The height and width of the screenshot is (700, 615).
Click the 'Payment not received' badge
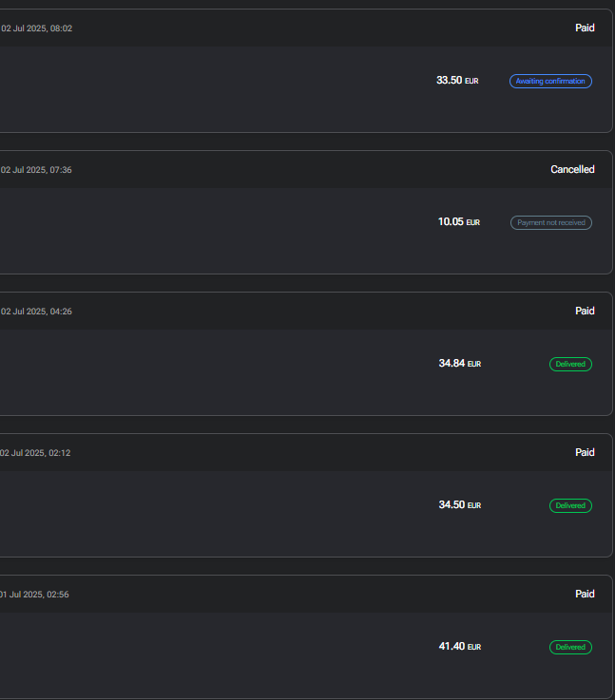point(550,223)
